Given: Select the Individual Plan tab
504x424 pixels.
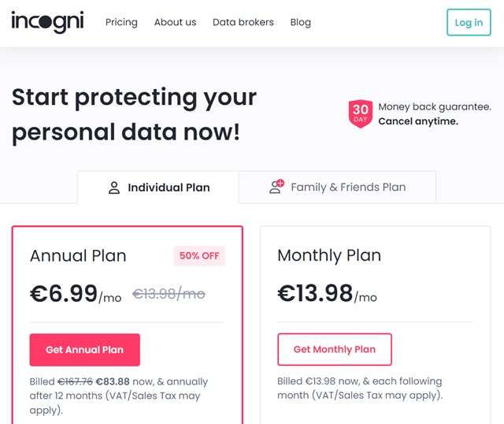Looking at the screenshot, I should (158, 188).
